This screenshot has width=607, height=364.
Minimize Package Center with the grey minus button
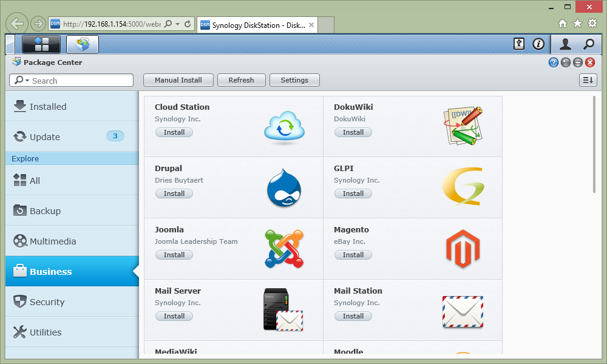tap(578, 62)
